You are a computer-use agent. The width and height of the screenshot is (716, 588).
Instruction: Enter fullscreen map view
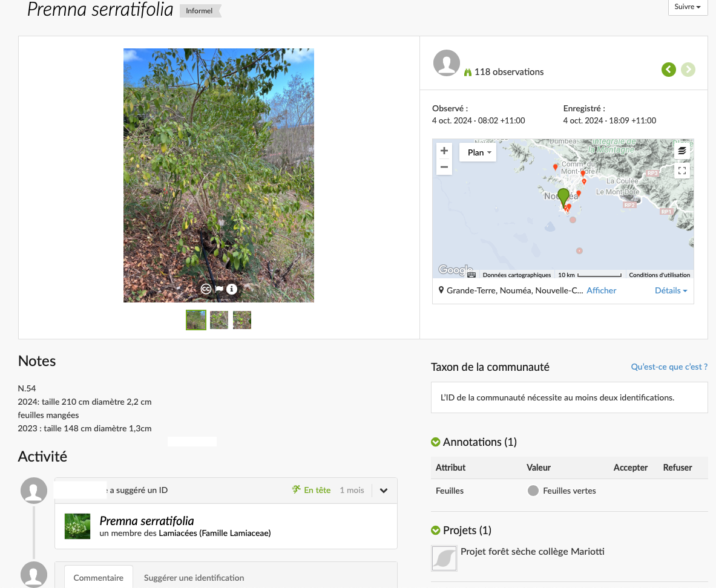click(682, 171)
